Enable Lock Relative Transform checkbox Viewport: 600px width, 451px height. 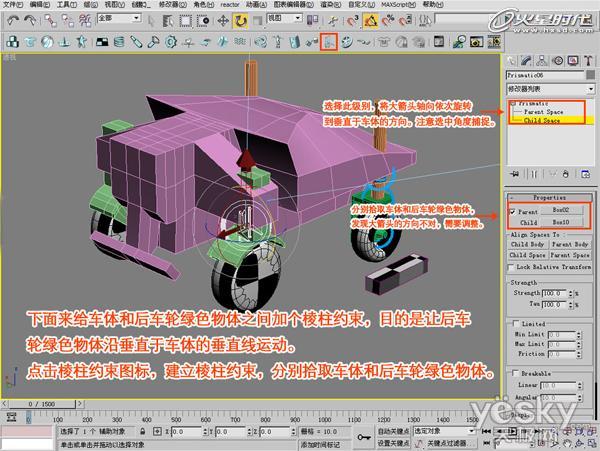[x=513, y=267]
